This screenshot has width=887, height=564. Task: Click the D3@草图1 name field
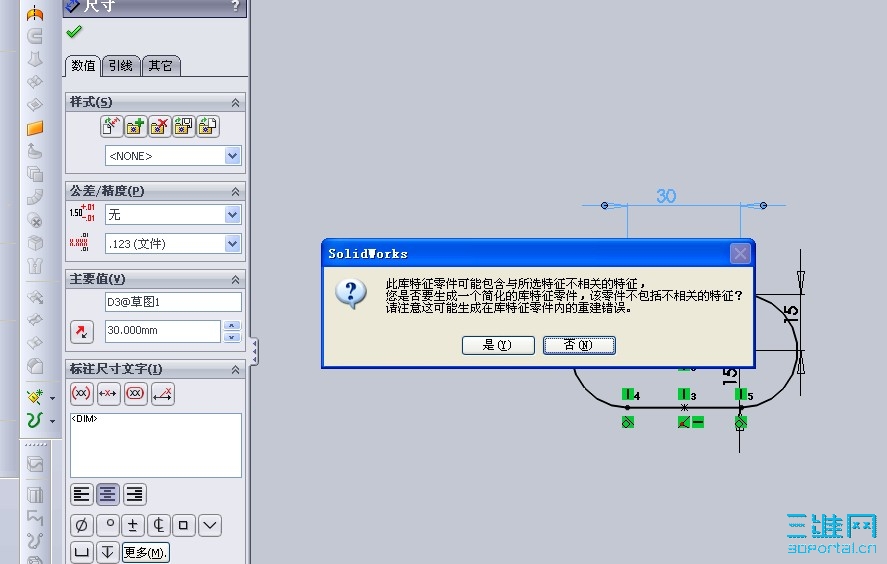pyautogui.click(x=173, y=302)
